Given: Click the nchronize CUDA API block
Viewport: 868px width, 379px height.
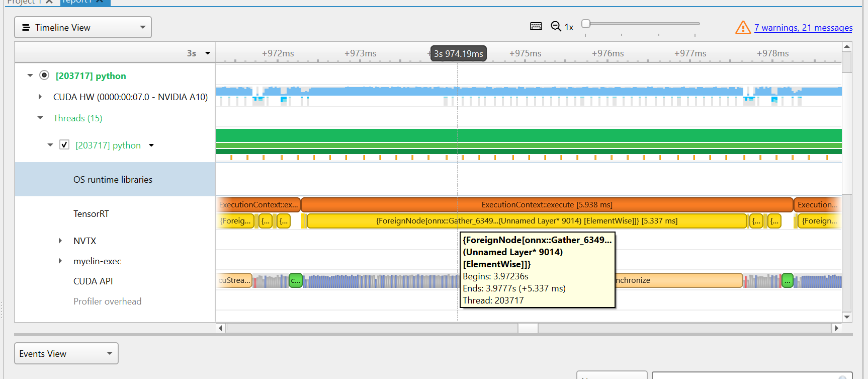Looking at the screenshot, I should 679,280.
